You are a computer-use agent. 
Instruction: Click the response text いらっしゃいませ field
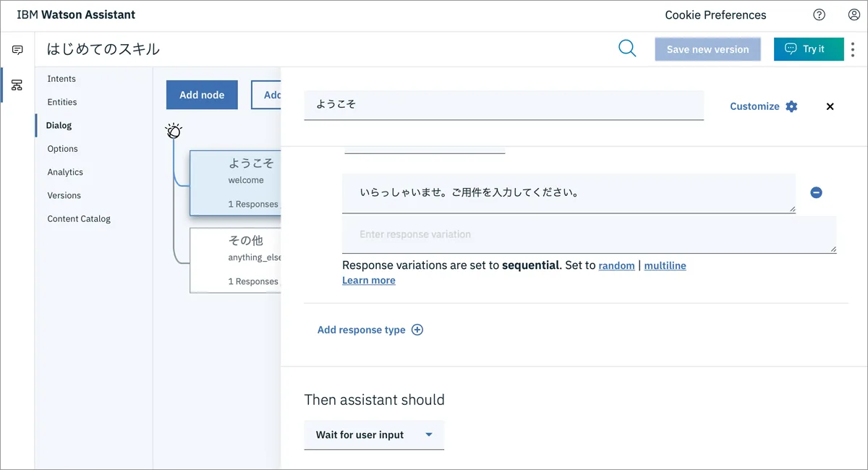coord(569,193)
